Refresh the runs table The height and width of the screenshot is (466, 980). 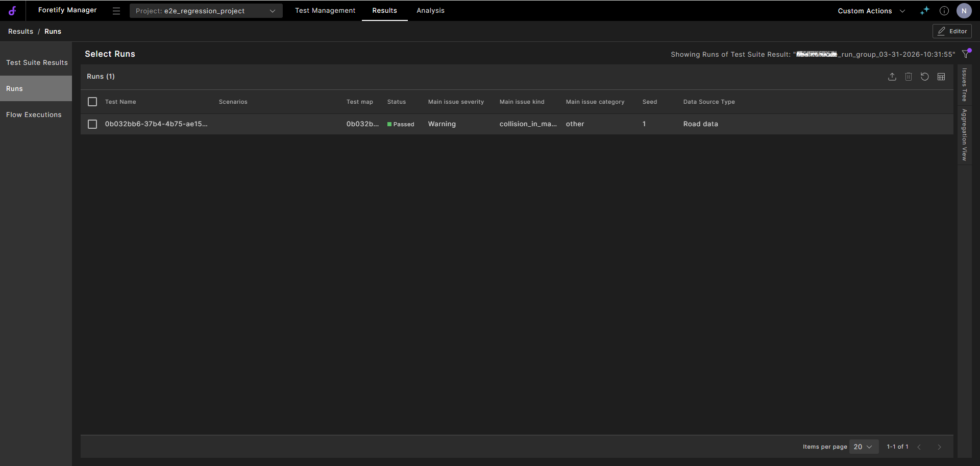[925, 77]
